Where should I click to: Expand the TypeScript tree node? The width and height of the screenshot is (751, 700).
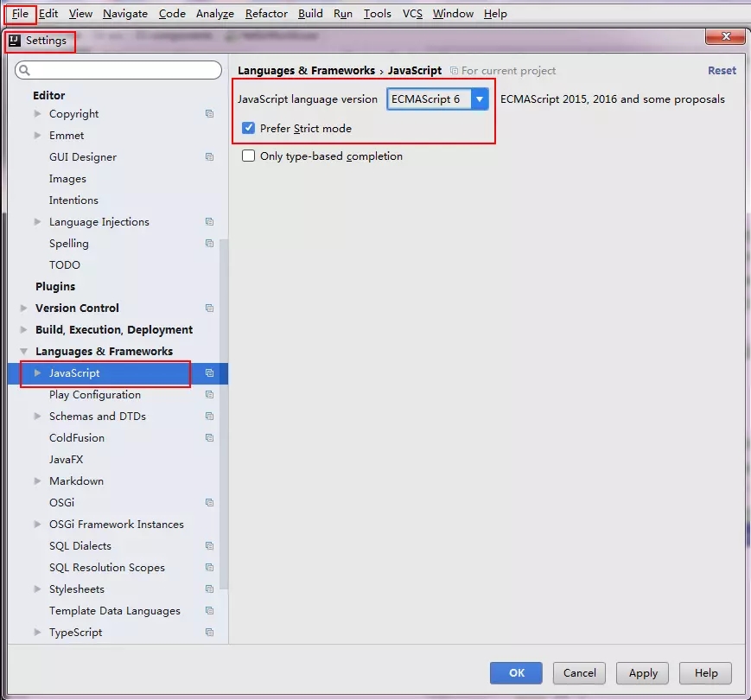click(x=37, y=632)
